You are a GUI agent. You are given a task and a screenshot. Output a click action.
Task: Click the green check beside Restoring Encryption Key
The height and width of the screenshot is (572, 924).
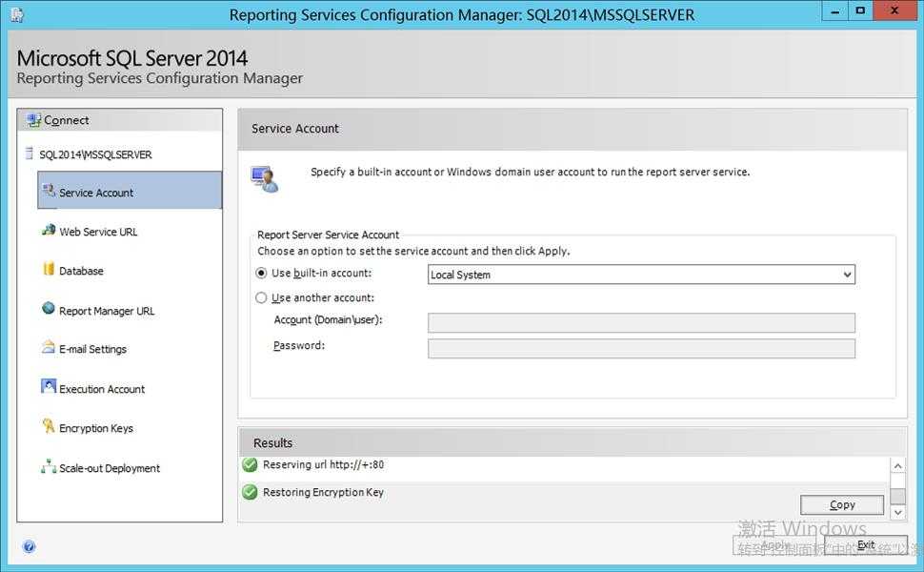click(250, 492)
